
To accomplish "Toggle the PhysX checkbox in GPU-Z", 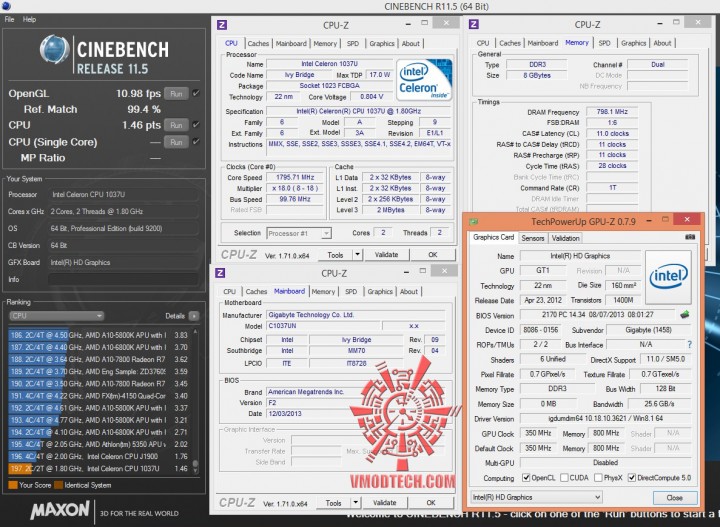I will [598, 477].
